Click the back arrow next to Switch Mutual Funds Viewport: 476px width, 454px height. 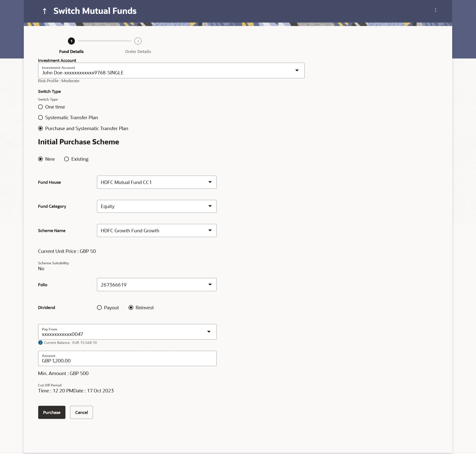click(45, 11)
